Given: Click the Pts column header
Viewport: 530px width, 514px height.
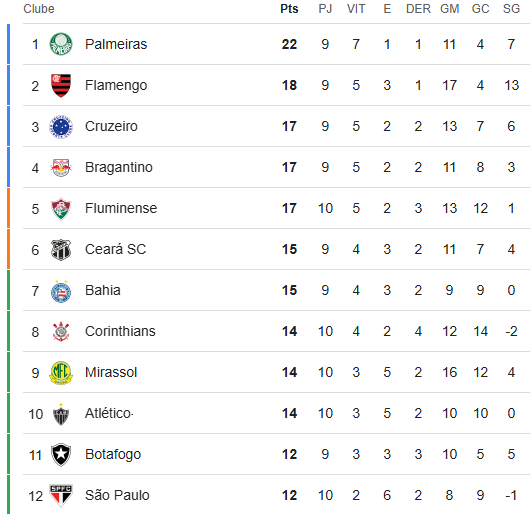Looking at the screenshot, I should click(x=289, y=9).
